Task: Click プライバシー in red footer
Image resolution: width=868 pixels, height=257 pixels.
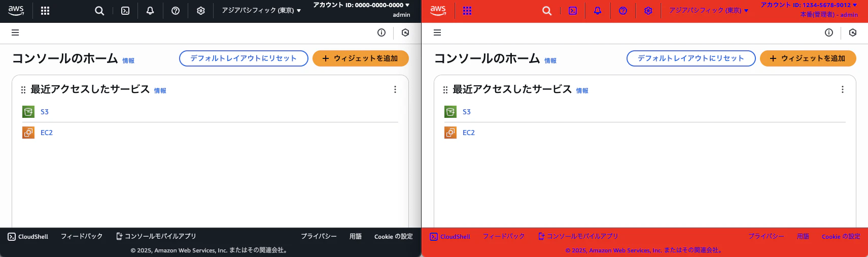Action: [x=766, y=237]
